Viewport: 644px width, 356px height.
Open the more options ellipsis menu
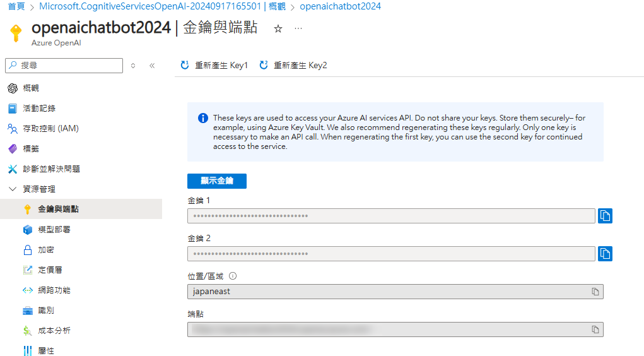click(x=298, y=28)
